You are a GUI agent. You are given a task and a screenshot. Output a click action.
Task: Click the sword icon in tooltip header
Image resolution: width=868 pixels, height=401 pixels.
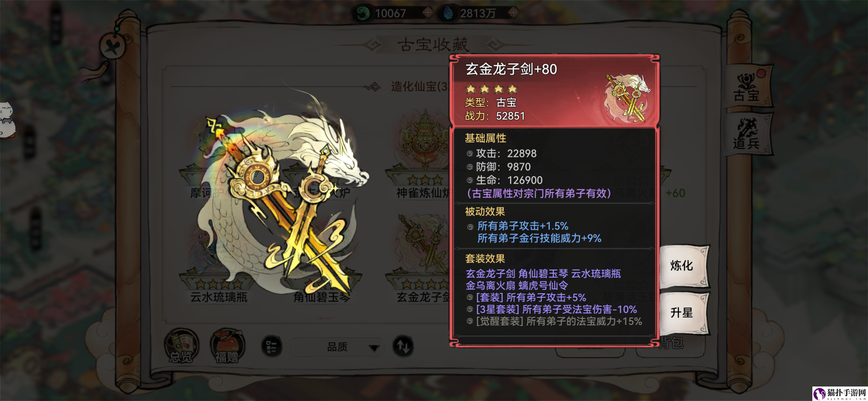point(627,98)
